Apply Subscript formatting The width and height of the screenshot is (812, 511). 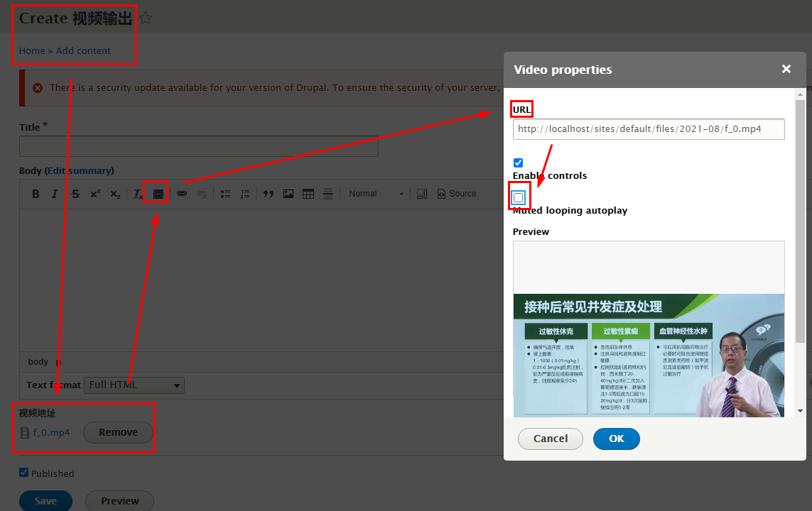click(x=115, y=194)
